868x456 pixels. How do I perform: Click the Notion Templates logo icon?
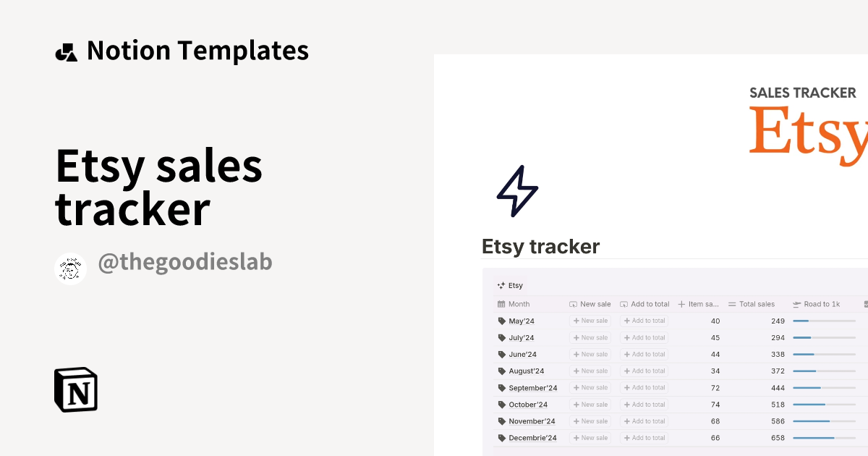(67, 50)
